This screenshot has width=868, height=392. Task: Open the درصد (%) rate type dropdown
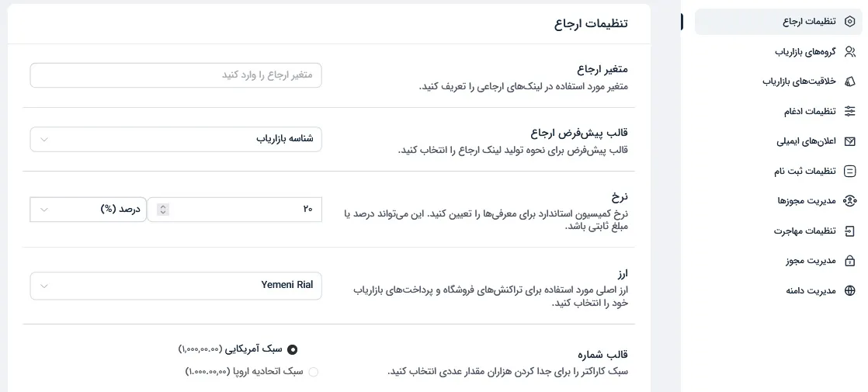pos(88,210)
